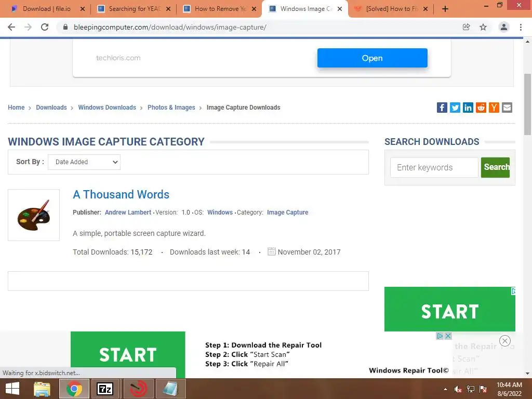Open the Image Capture category link
This screenshot has width=532, height=399.
tap(287, 212)
